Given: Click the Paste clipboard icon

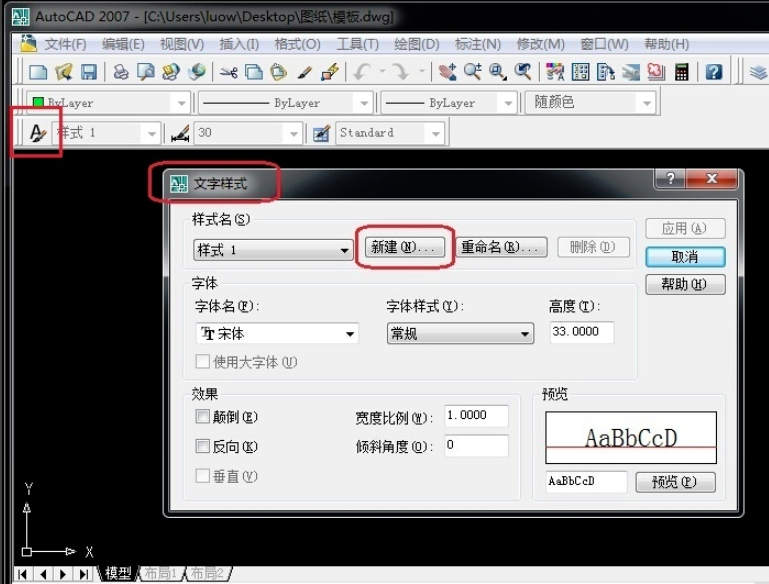Looking at the screenshot, I should point(279,73).
